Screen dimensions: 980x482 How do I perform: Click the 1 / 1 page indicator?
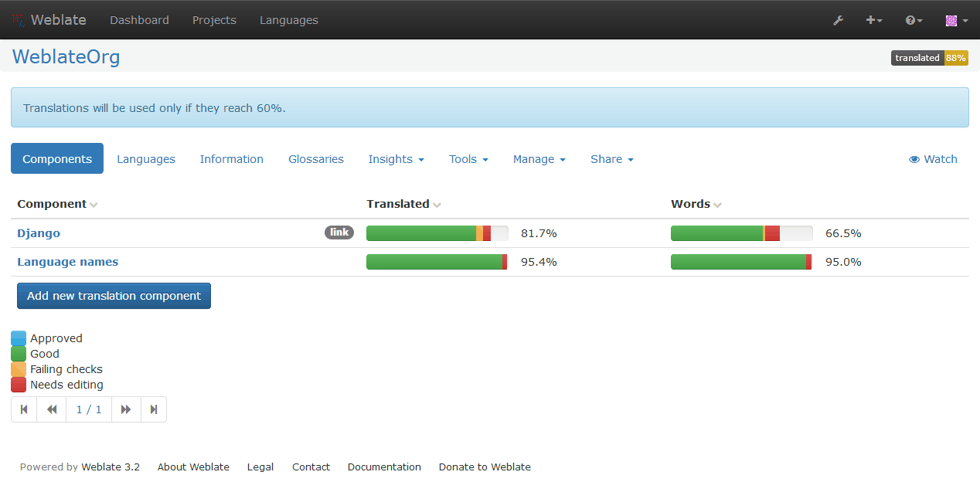coord(89,409)
